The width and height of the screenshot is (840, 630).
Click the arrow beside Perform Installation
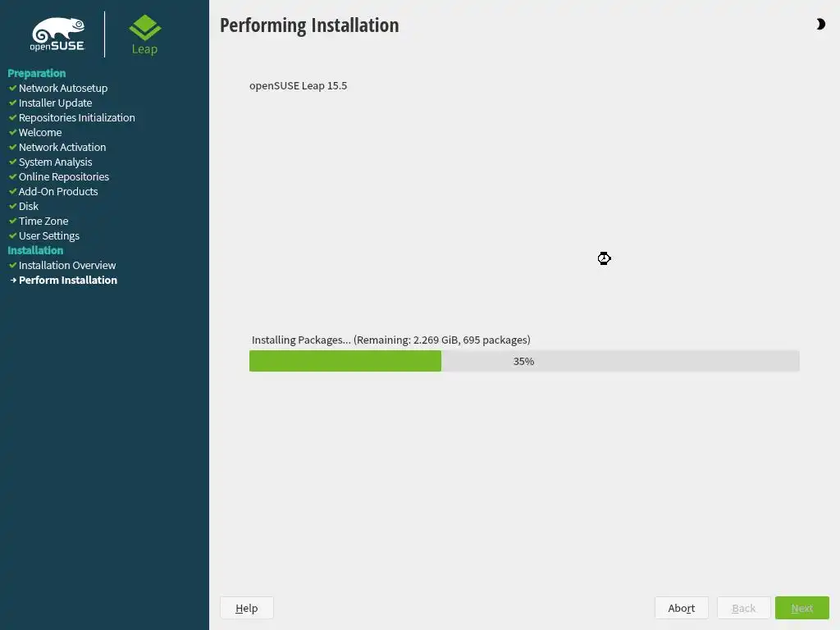click(13, 281)
